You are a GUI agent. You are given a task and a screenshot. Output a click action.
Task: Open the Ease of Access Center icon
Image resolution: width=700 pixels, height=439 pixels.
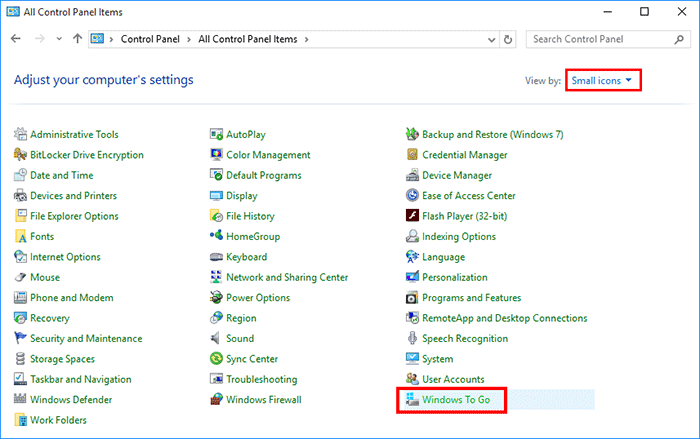pos(412,196)
